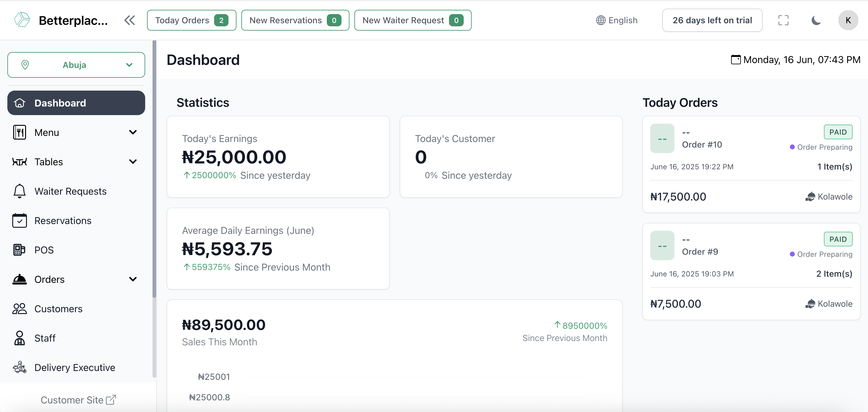The height and width of the screenshot is (412, 868).
Task: Click the Orders cloche icon
Action: [x=20, y=279]
